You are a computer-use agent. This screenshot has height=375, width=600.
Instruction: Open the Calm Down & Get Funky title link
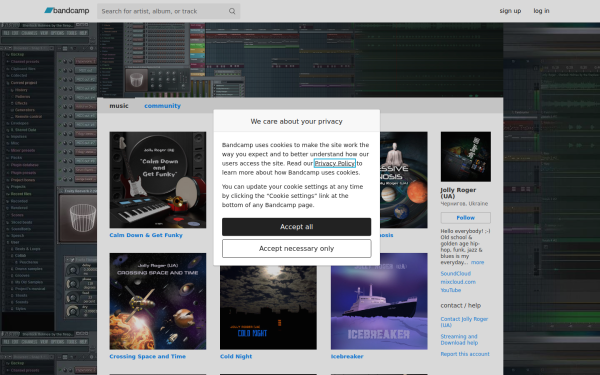coord(146,235)
